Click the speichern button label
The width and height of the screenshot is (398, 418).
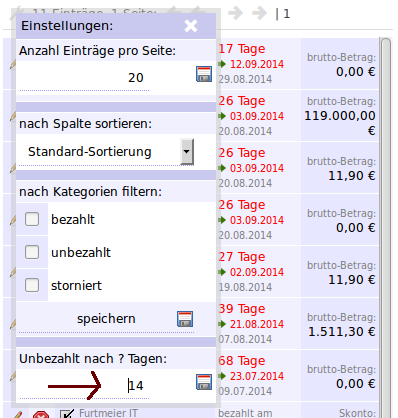[106, 319]
